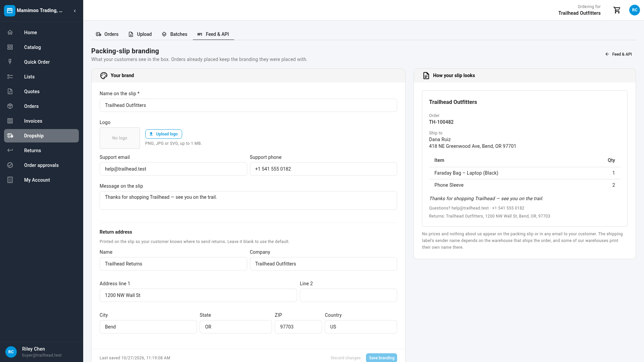The width and height of the screenshot is (644, 362).
Task: Click the Catalog grid icon
Action: [10, 47]
